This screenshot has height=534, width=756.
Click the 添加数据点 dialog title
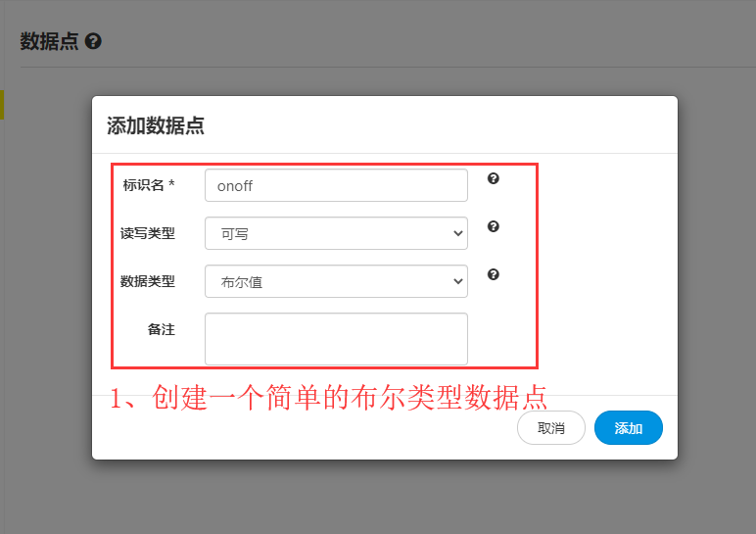[156, 125]
